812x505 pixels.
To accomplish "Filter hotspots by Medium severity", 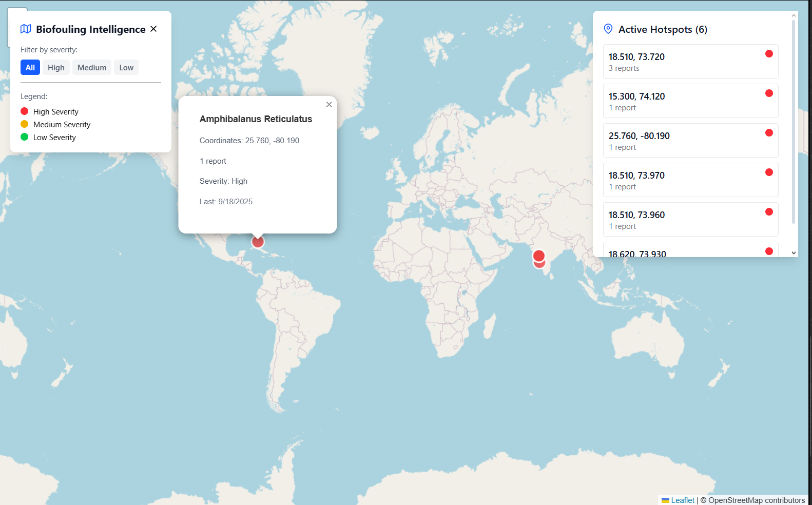I will (92, 68).
